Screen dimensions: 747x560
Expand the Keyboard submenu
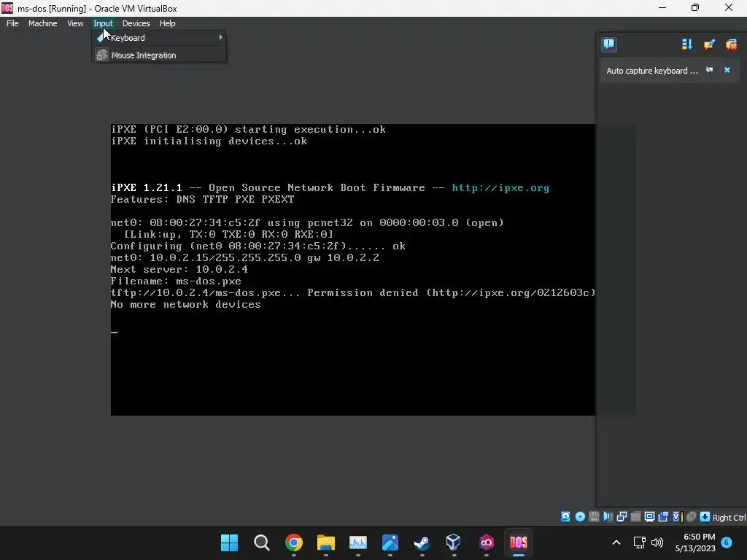click(x=160, y=38)
